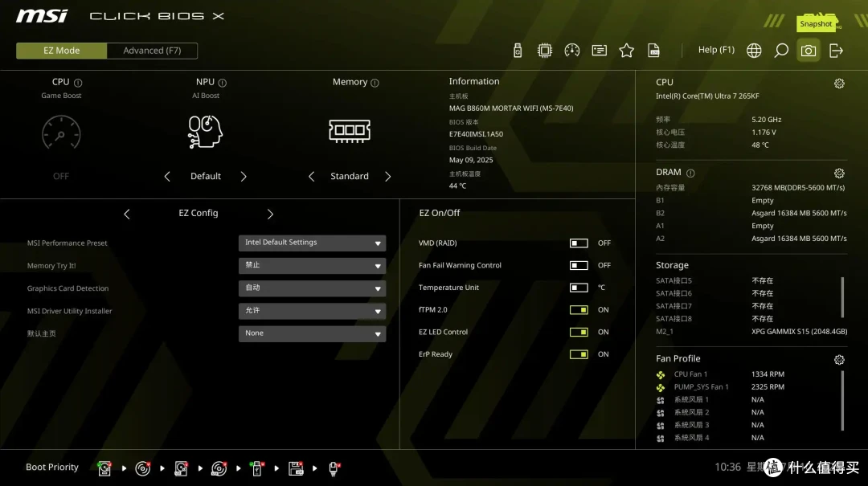Viewport: 868px width, 486px height.
Task: Disable ErP Ready switch
Action: 579,353
